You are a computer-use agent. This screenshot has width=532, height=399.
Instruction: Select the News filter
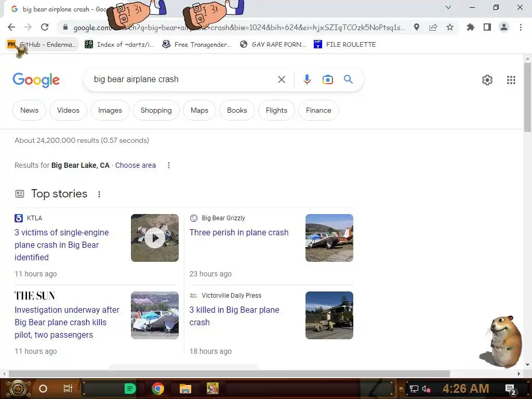tap(29, 110)
